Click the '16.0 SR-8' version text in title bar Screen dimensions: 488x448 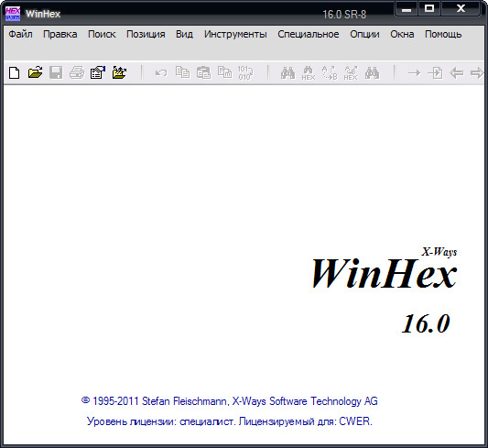pos(344,15)
